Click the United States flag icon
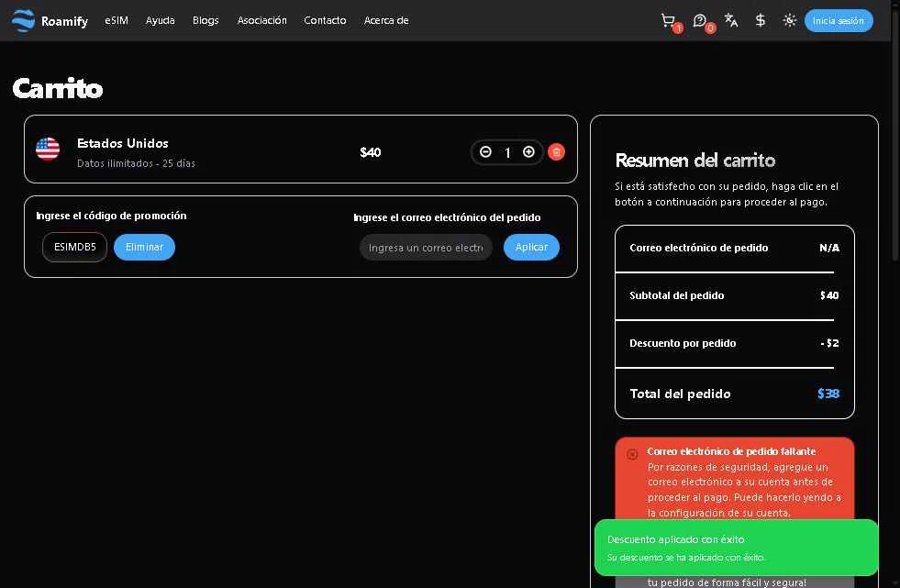 point(48,150)
